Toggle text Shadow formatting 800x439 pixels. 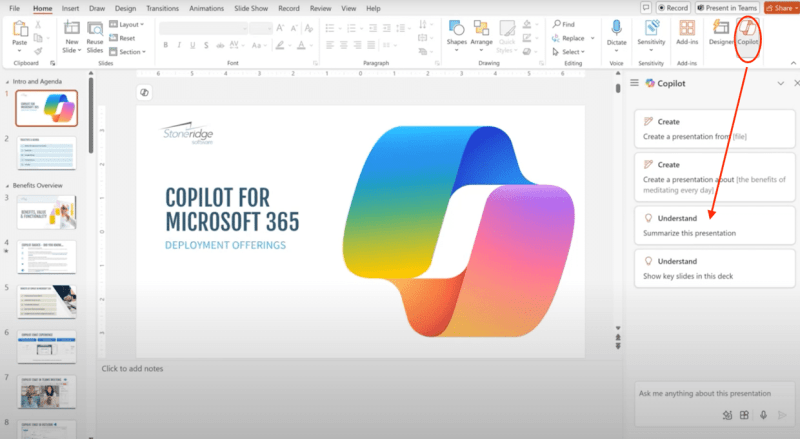206,45
